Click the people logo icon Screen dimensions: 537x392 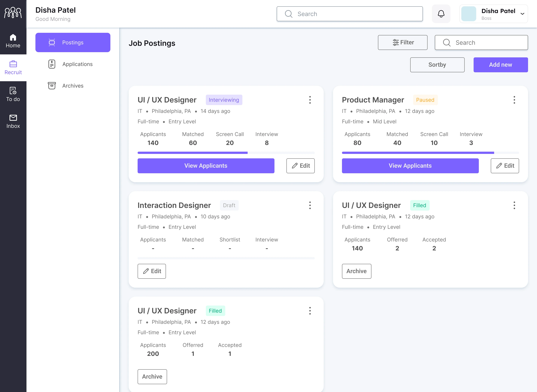[13, 13]
